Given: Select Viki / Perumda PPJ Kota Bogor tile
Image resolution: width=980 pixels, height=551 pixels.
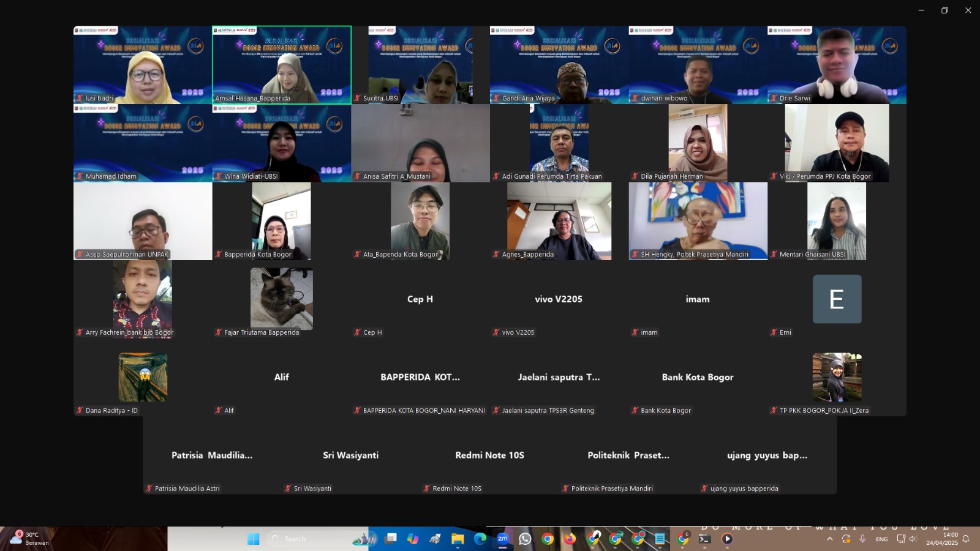Looking at the screenshot, I should pyautogui.click(x=837, y=143).
